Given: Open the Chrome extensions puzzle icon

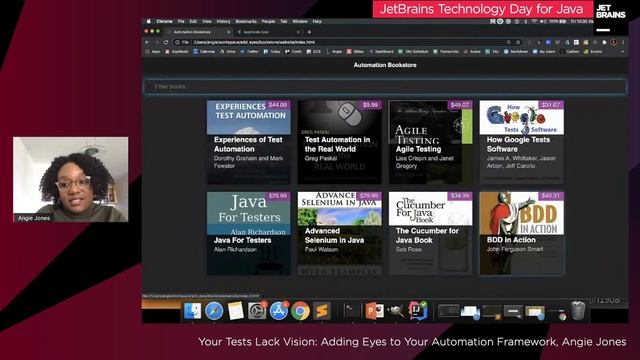Looking at the screenshot, I should pyautogui.click(x=604, y=42).
